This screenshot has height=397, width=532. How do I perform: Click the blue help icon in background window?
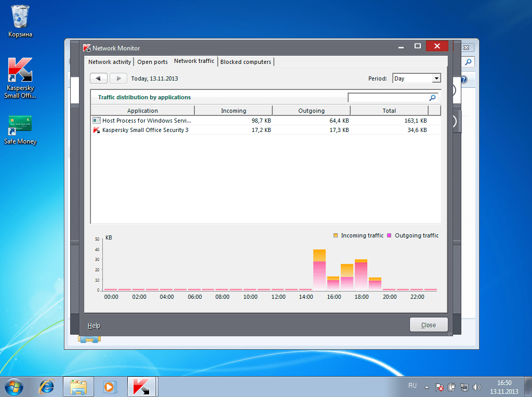click(x=464, y=80)
